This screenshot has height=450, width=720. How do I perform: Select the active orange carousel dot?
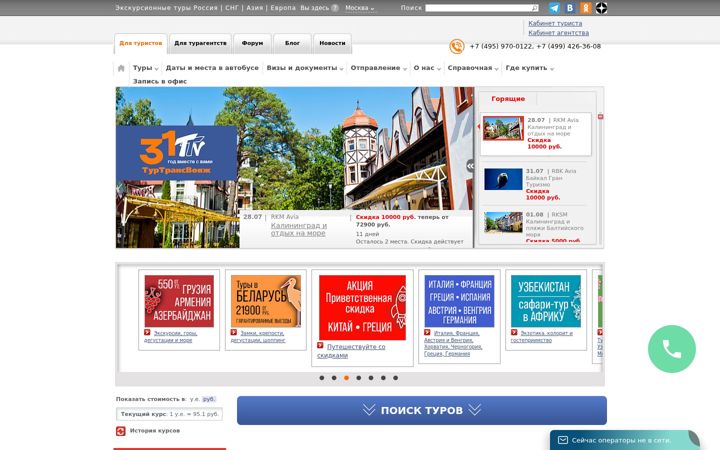click(x=346, y=378)
